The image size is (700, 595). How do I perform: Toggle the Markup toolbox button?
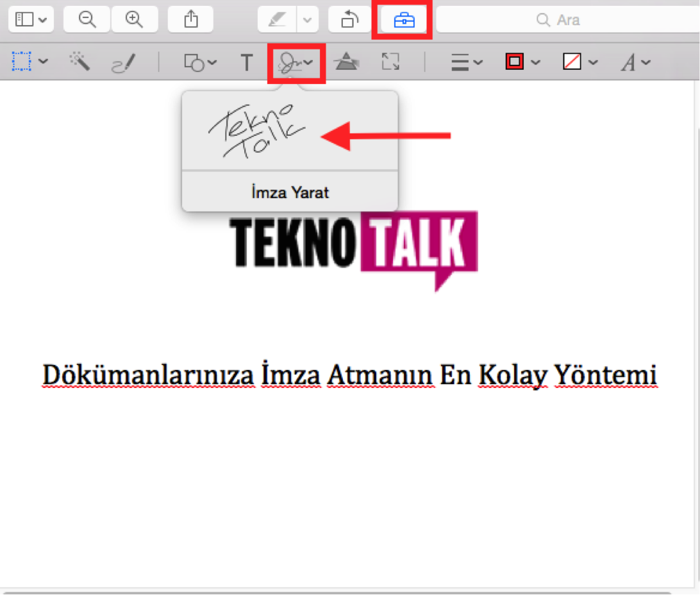pos(404,20)
